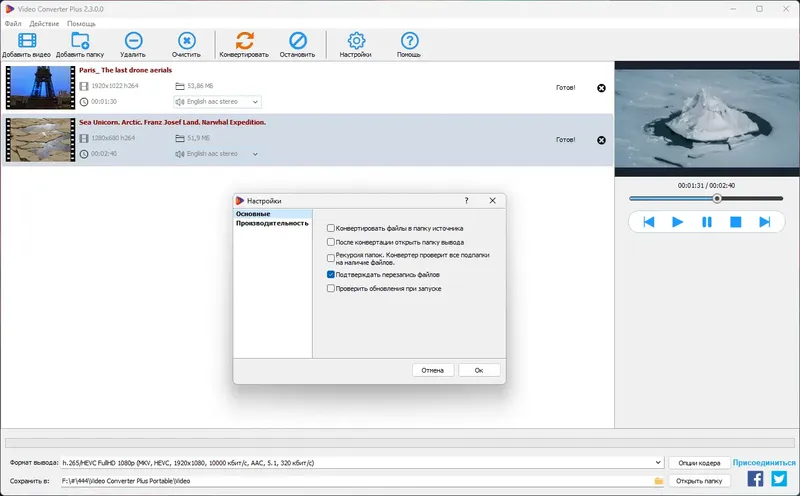Browse output location via folder icon
The height and width of the screenshot is (496, 800).
click(659, 481)
